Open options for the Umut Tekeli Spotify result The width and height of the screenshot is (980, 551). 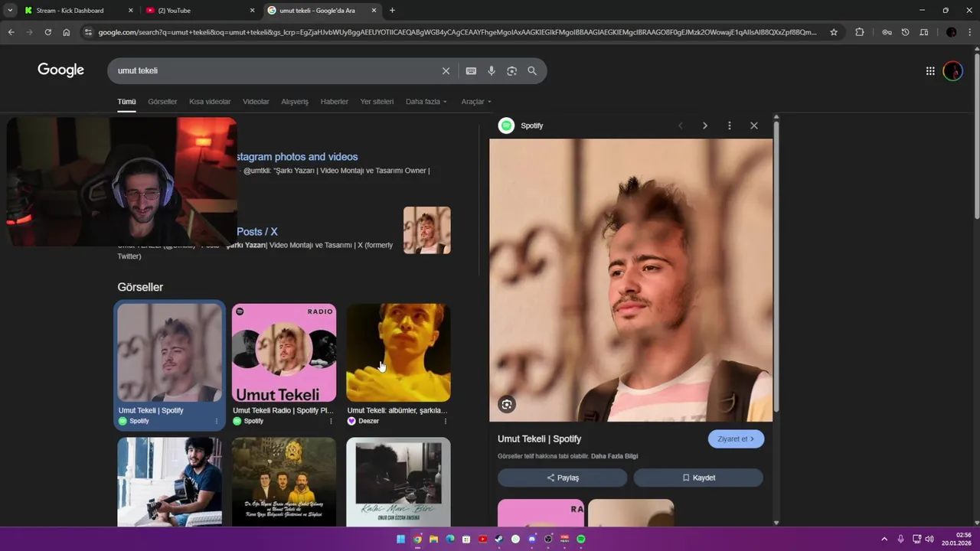[216, 421]
